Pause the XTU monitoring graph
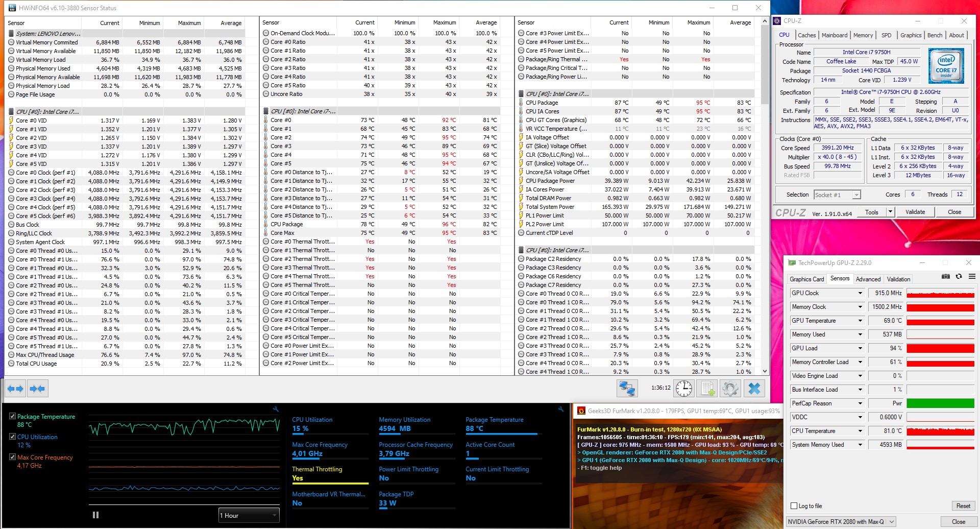Screen dimensions: 980x529 point(95,515)
